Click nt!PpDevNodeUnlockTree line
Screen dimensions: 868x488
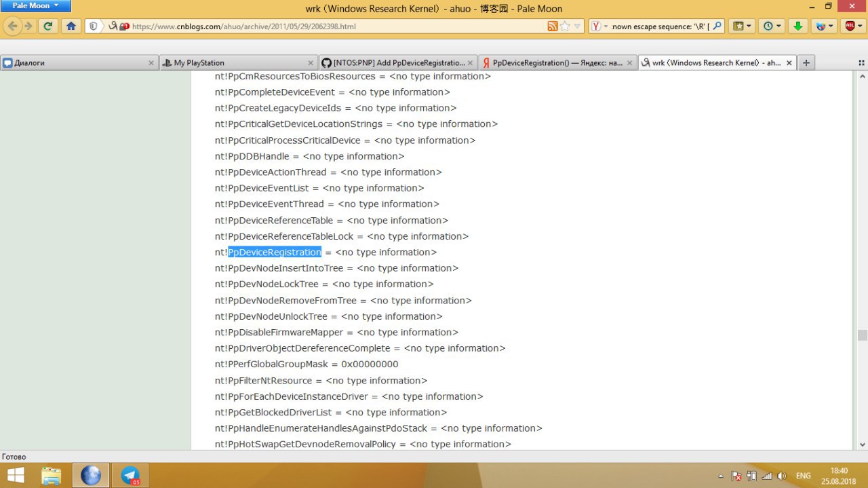[x=329, y=316]
